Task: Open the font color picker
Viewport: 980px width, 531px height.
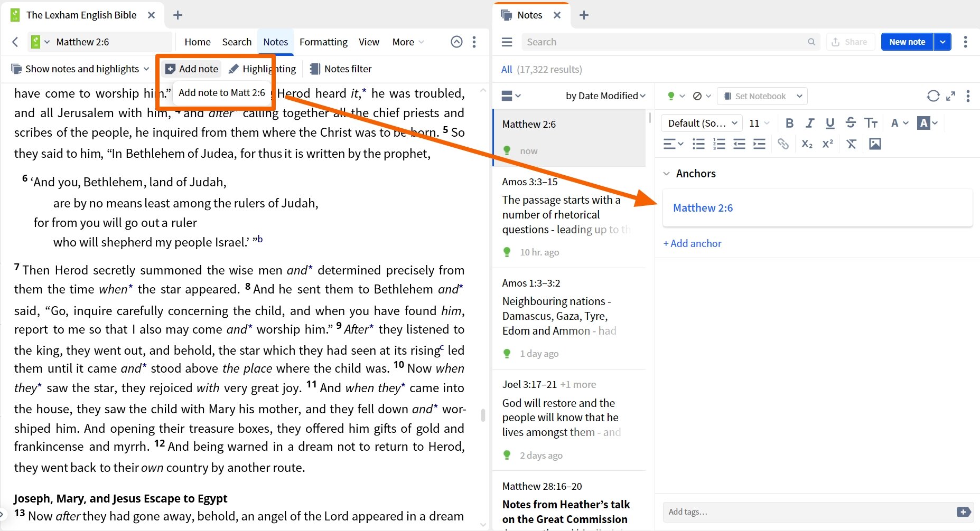Action: (899, 123)
